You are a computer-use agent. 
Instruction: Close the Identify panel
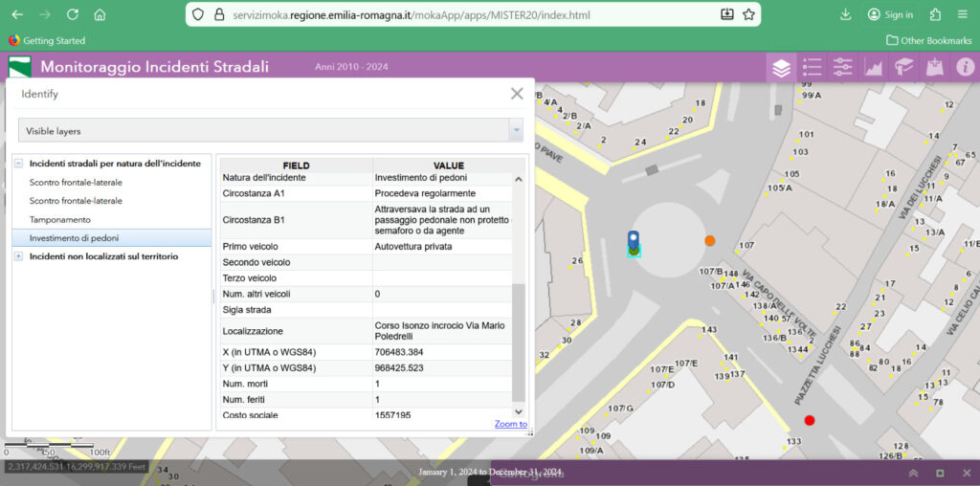pyautogui.click(x=517, y=94)
